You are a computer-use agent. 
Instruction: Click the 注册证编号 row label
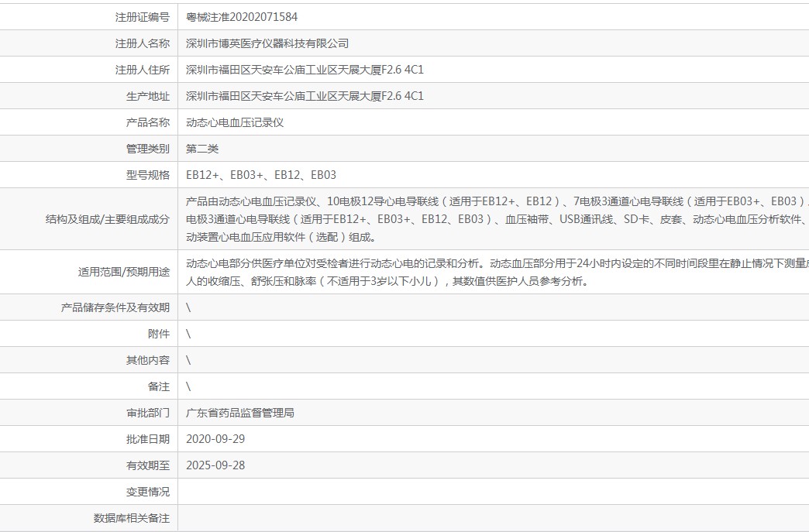click(143, 17)
